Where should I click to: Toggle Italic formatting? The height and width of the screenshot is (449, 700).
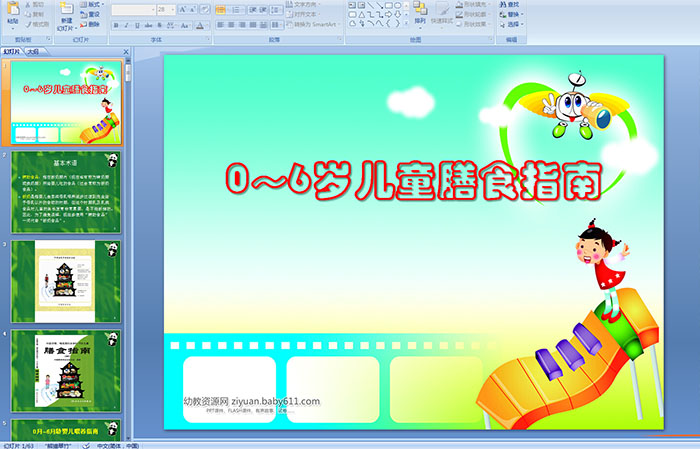(127, 26)
